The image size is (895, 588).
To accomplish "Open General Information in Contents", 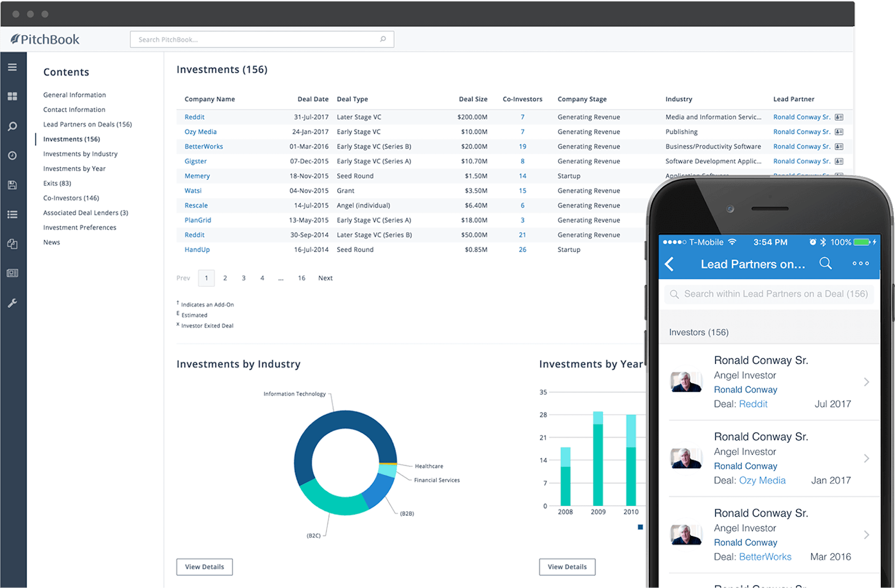I will pos(74,95).
